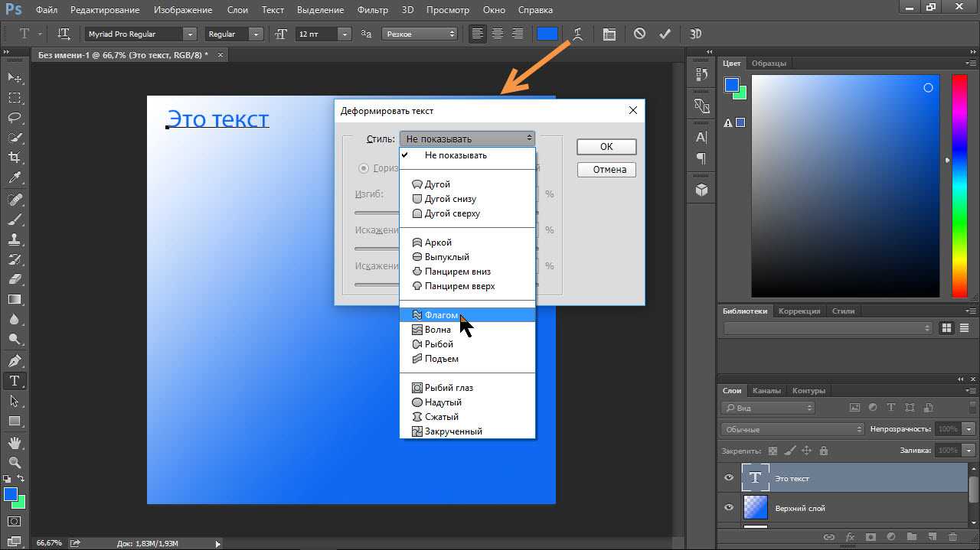Select the Zoom tool

point(14,461)
